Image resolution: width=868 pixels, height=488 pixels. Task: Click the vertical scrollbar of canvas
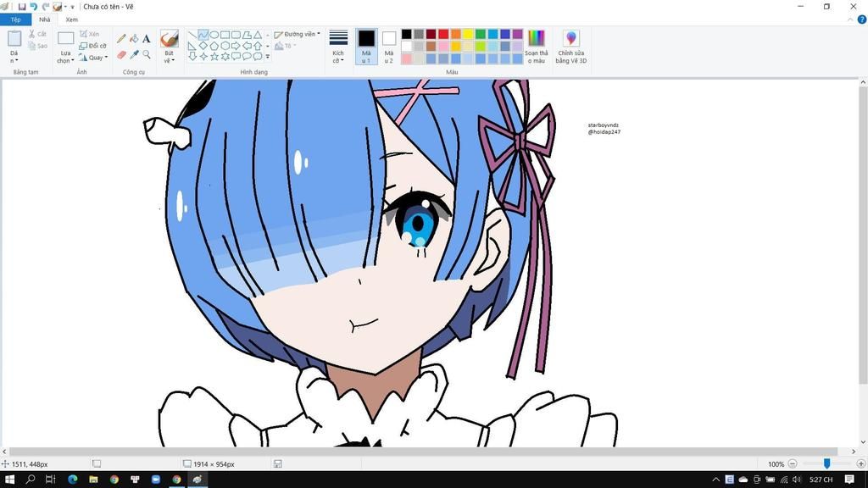863,236
